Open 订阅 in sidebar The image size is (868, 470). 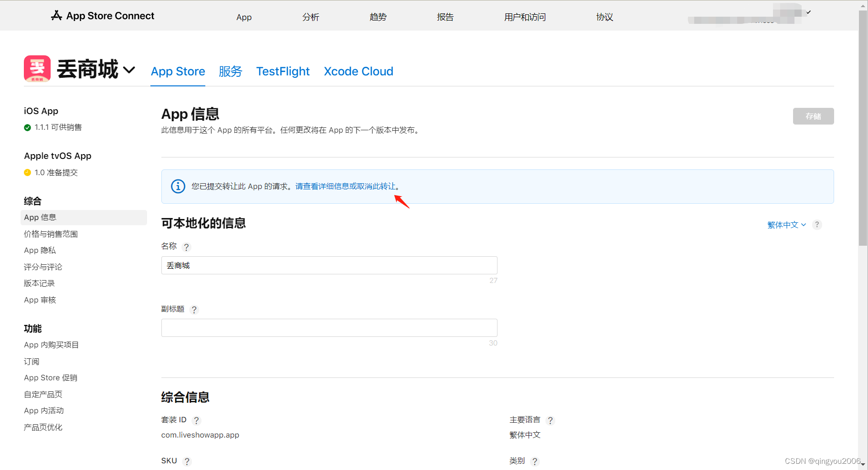point(32,362)
